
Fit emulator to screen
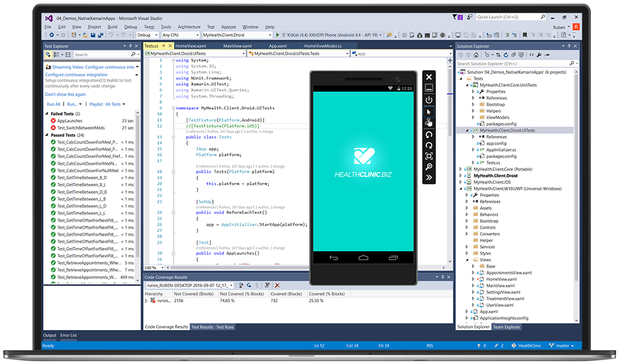click(429, 157)
